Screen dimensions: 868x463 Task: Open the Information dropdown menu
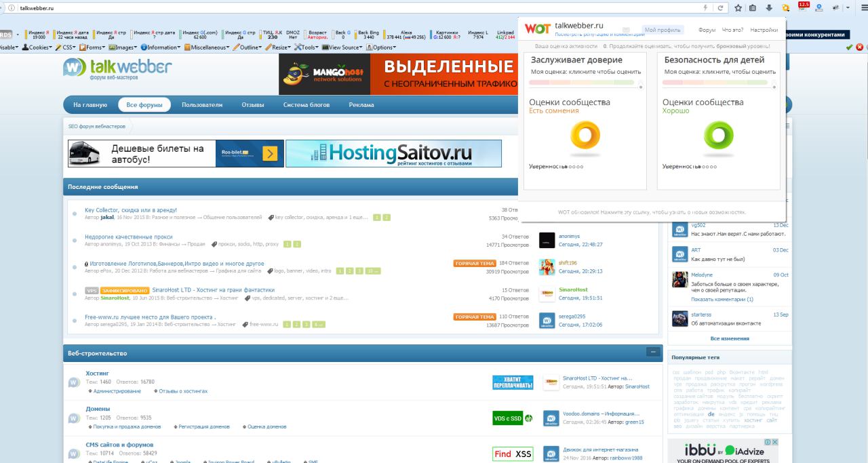point(161,47)
